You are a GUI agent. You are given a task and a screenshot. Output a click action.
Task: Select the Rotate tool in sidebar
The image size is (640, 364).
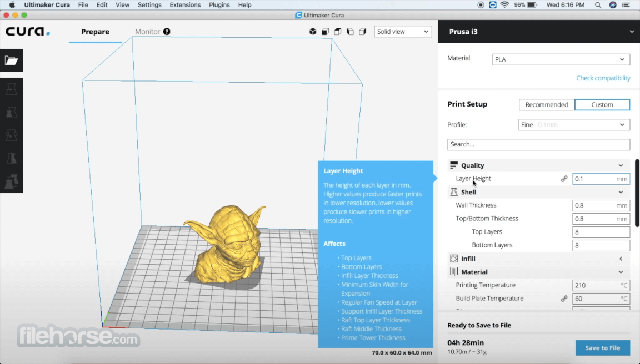pos(12,135)
